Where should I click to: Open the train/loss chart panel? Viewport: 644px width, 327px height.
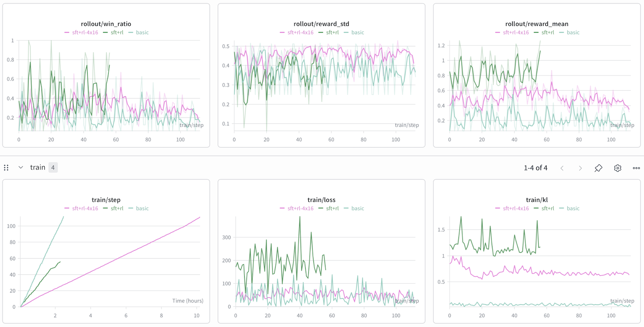[321, 200]
